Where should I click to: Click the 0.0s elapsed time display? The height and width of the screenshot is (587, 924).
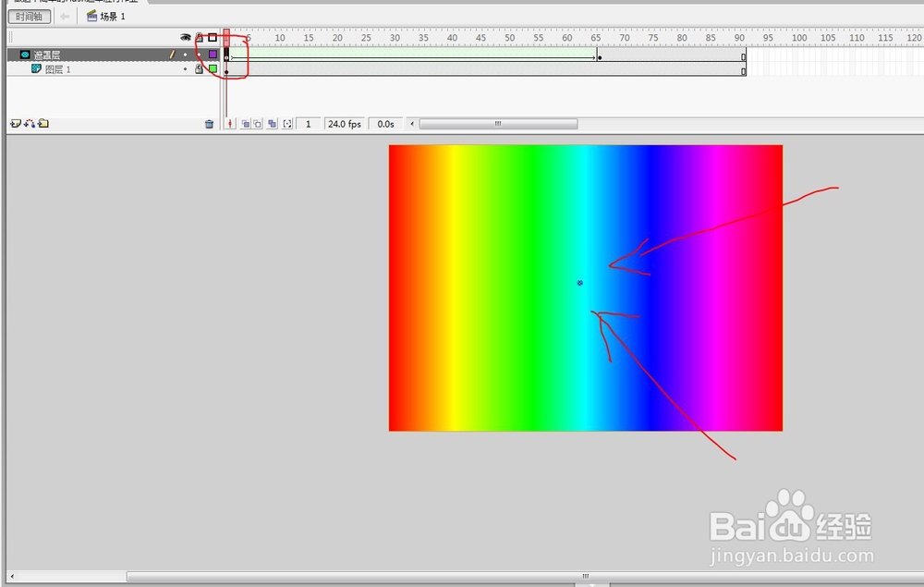point(386,124)
